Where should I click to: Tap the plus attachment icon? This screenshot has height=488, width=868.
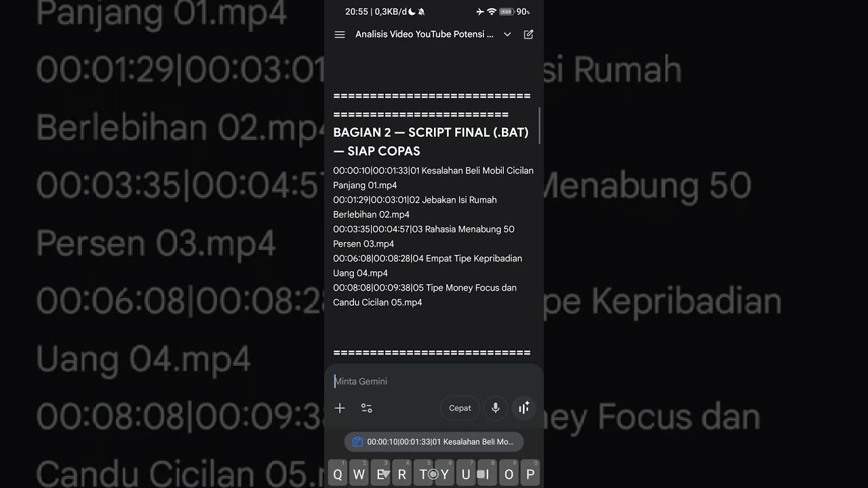(x=340, y=408)
